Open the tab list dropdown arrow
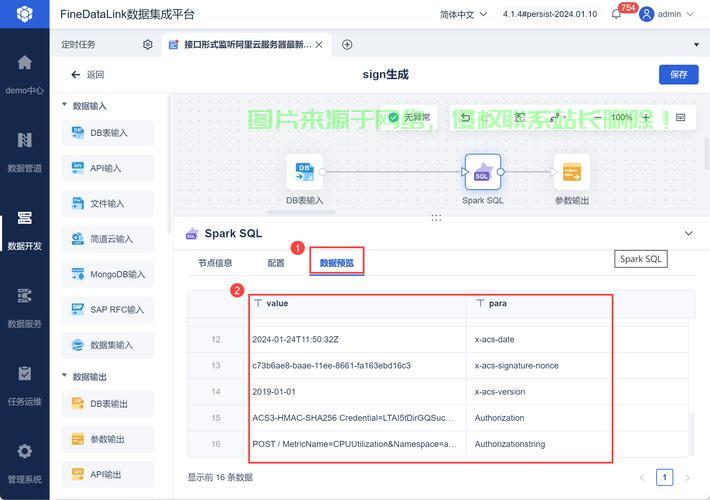The height and width of the screenshot is (500, 710). click(696, 44)
